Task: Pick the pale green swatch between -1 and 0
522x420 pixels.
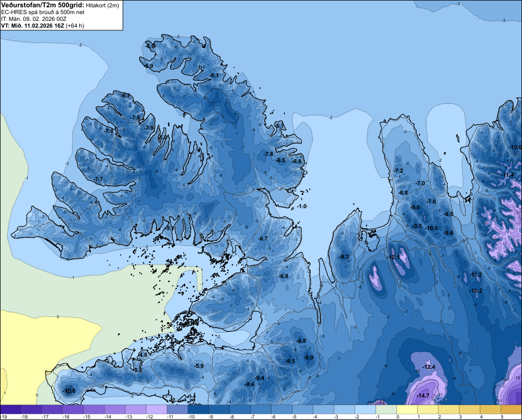Action: pyautogui.click(x=386, y=410)
